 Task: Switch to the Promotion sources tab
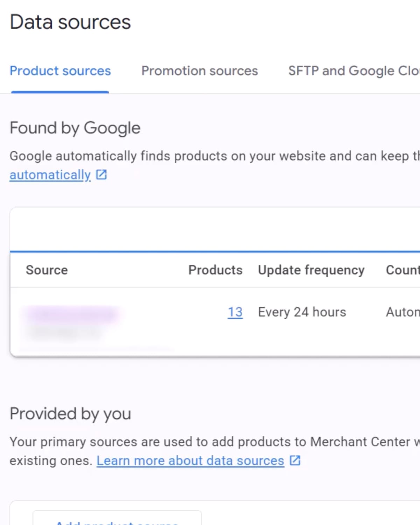click(199, 71)
